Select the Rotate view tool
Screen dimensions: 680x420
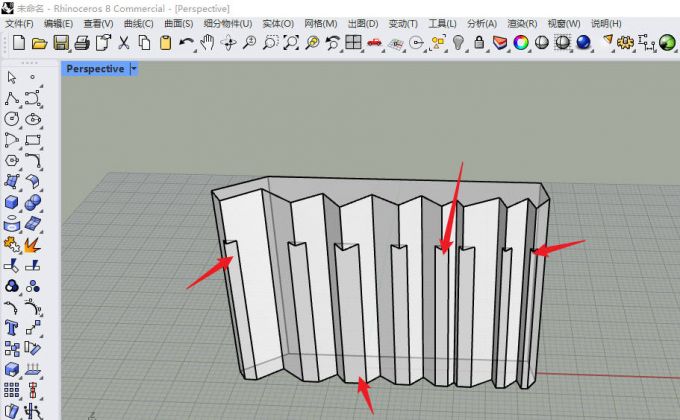pos(228,43)
